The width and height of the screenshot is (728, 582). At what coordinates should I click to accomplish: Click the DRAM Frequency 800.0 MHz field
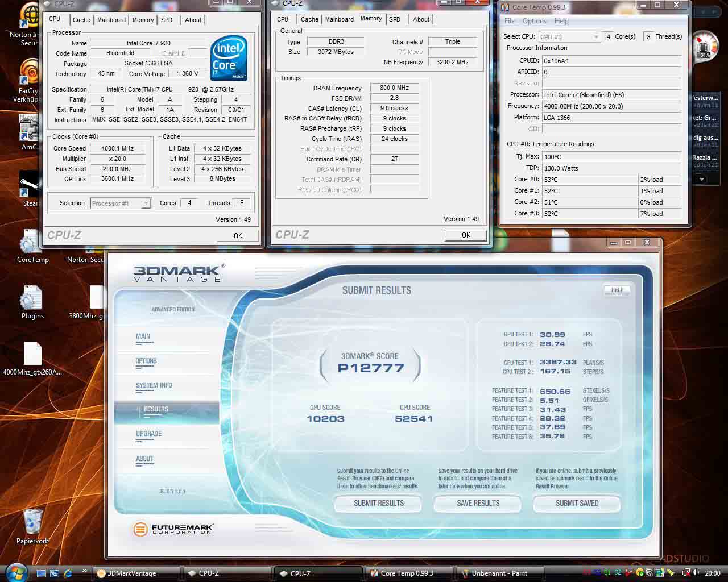point(394,88)
